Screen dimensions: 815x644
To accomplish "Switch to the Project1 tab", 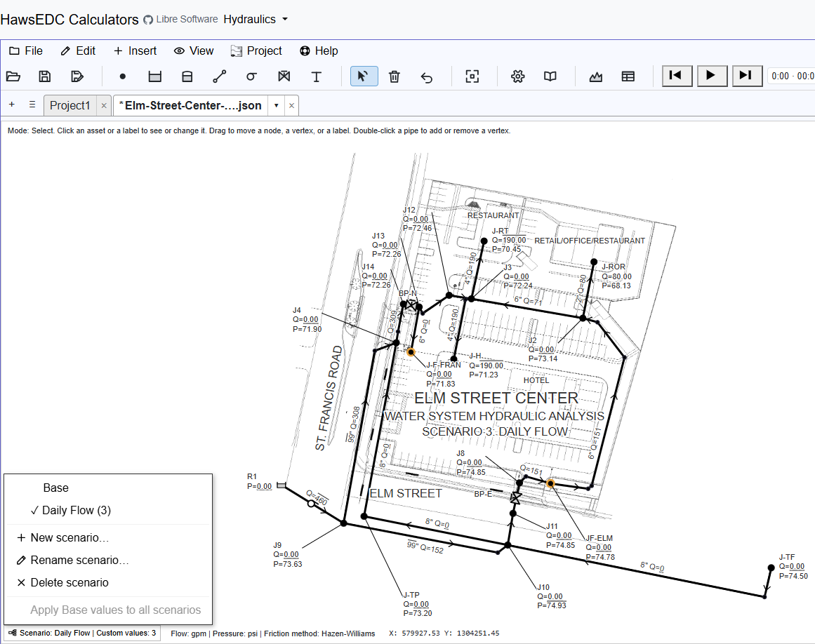I will (x=70, y=105).
